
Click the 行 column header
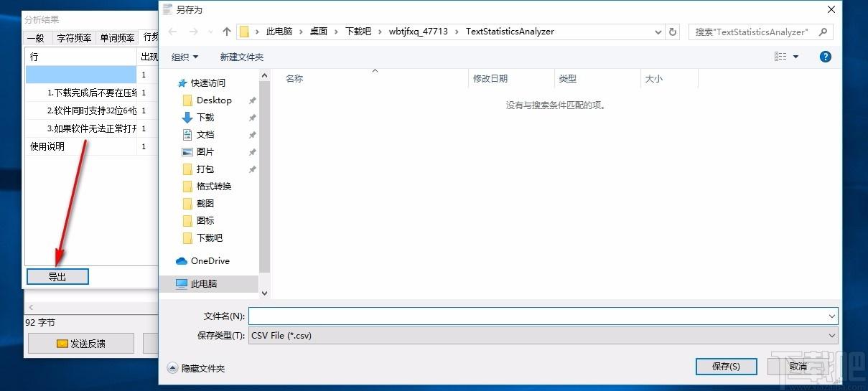(x=81, y=57)
